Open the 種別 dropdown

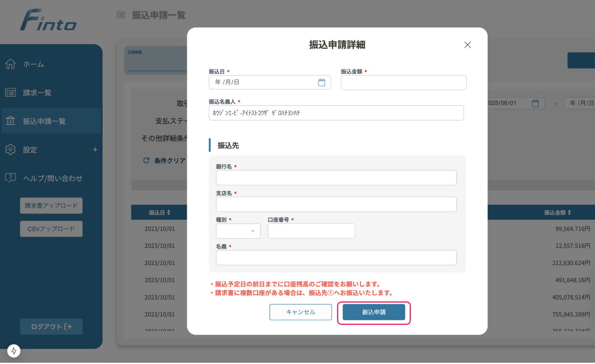click(238, 231)
